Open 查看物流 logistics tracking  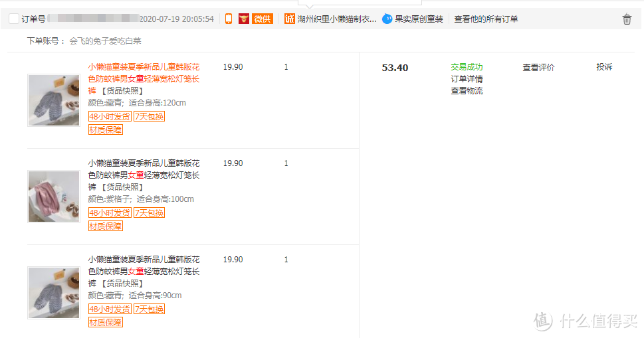pyautogui.click(x=467, y=91)
